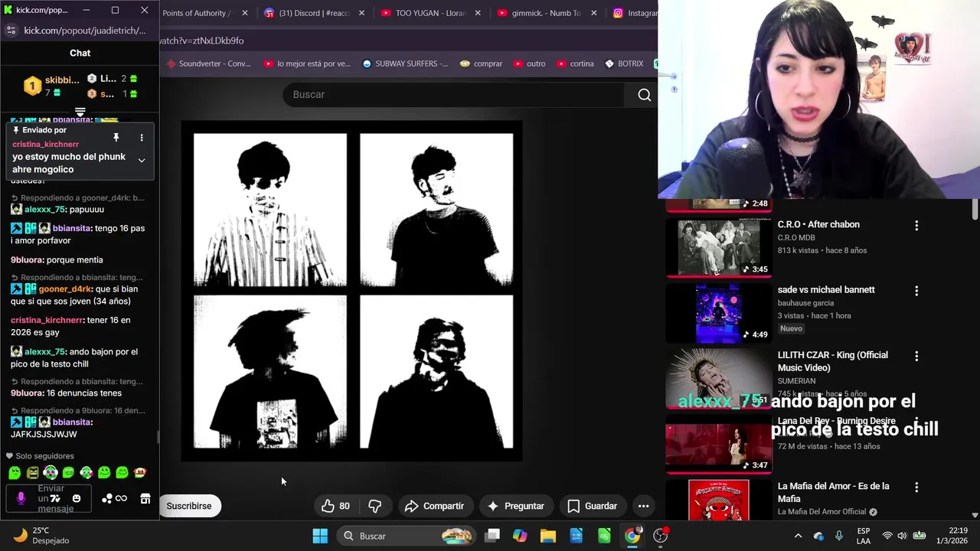The image size is (980, 551).
Task: Show hidden system tray icons
Action: point(798,536)
